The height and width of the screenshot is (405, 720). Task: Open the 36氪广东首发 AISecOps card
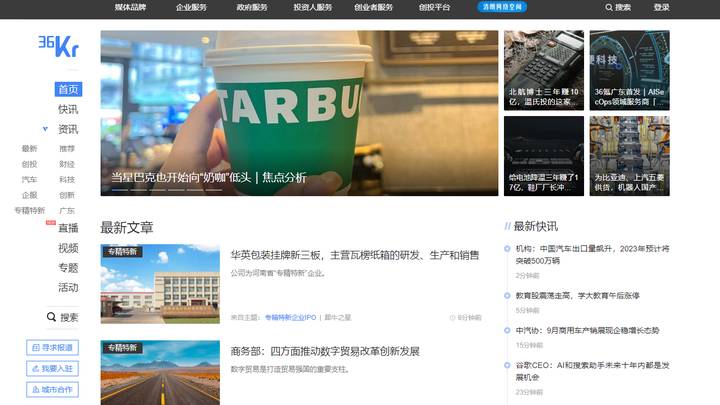(630, 70)
